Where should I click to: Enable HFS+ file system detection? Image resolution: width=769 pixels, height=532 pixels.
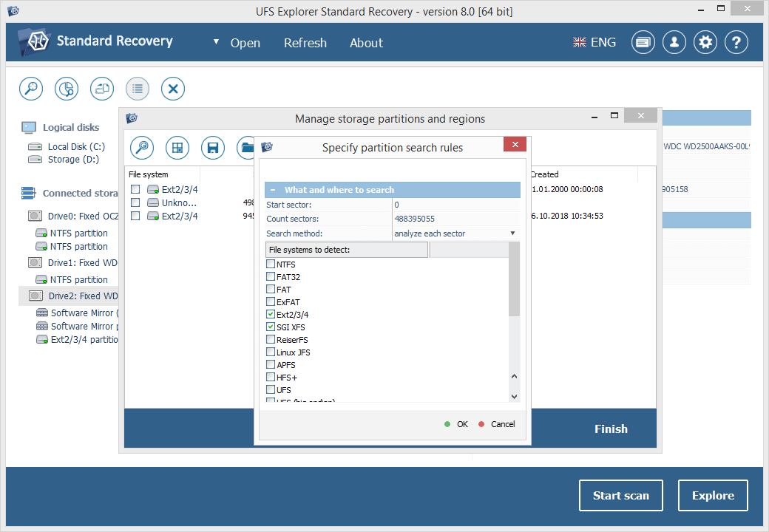coord(270,377)
